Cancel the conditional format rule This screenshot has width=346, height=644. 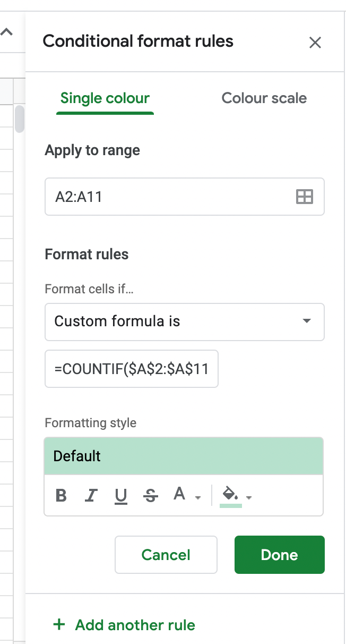tap(166, 554)
